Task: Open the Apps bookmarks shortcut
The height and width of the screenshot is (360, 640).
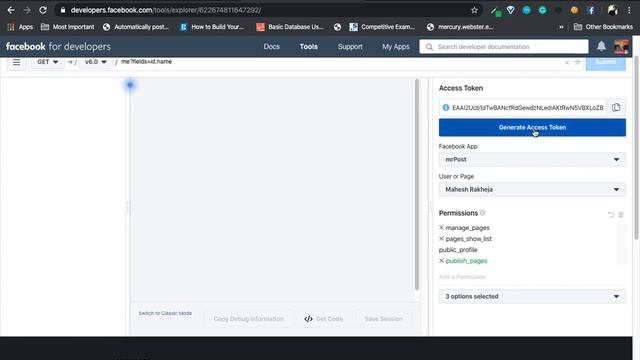Action: coord(20,27)
